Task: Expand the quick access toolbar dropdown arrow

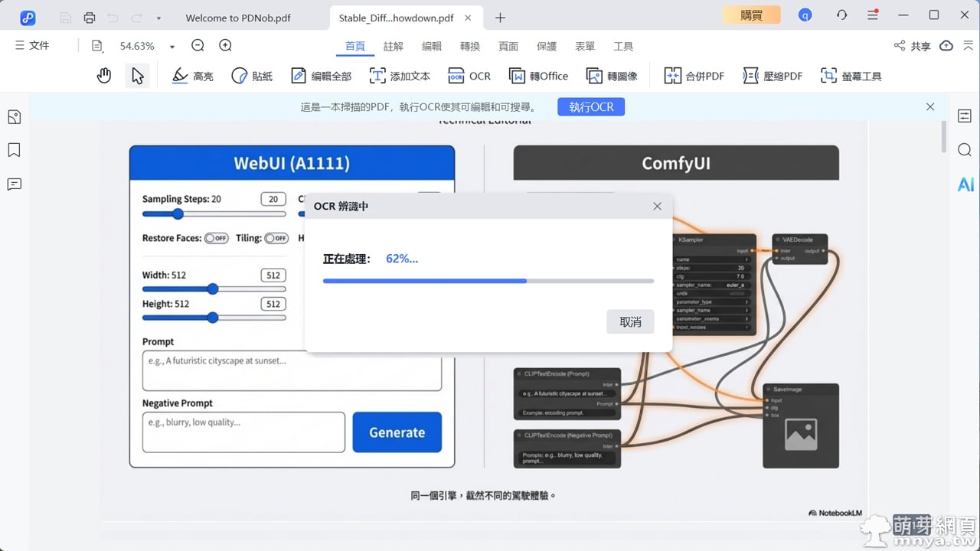Action: coord(158,18)
